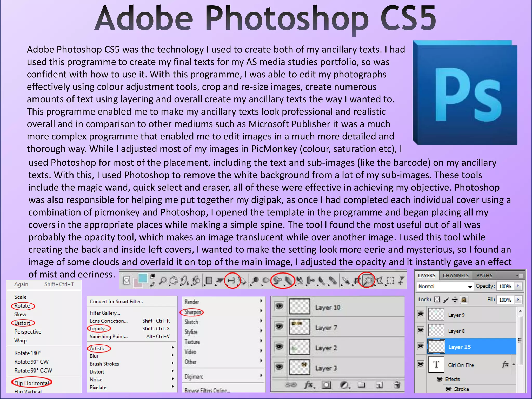Select the Magic Wand tool

pos(368,280)
